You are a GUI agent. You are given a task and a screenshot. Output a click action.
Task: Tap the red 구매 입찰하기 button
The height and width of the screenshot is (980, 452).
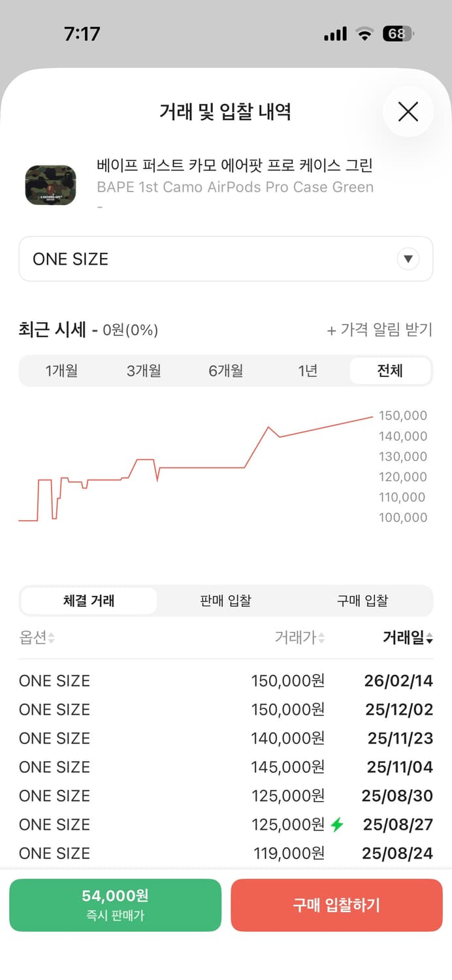point(336,906)
